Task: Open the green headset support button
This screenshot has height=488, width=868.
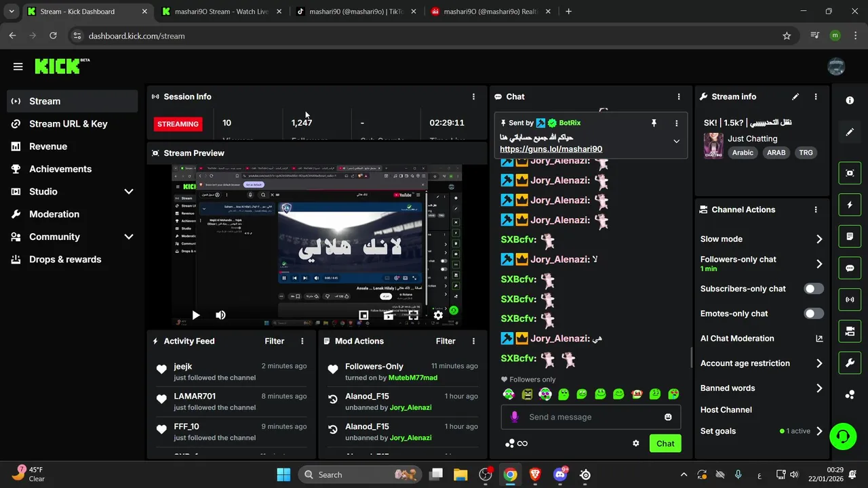Action: (843, 436)
